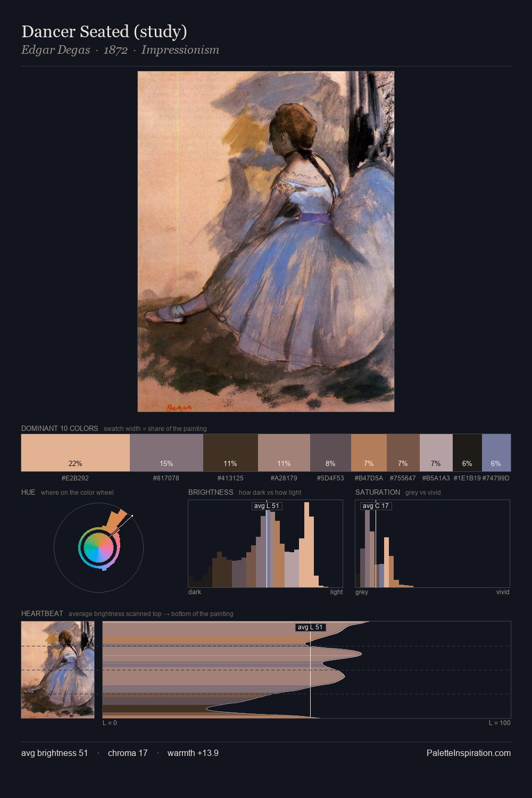Viewport: 532px width, 798px height.
Task: Click the 'HUE' section heading
Action: [x=28, y=492]
